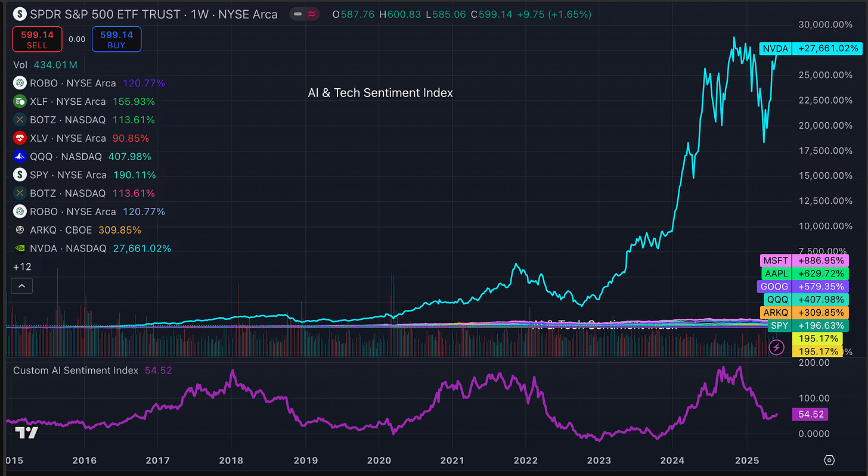Select the QQQ · NASDAQ legend row
This screenshot has width=868, height=476.
tap(82, 157)
